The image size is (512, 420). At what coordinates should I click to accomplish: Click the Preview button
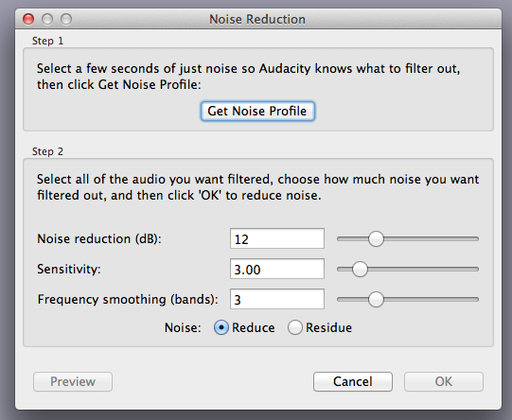coord(73,381)
